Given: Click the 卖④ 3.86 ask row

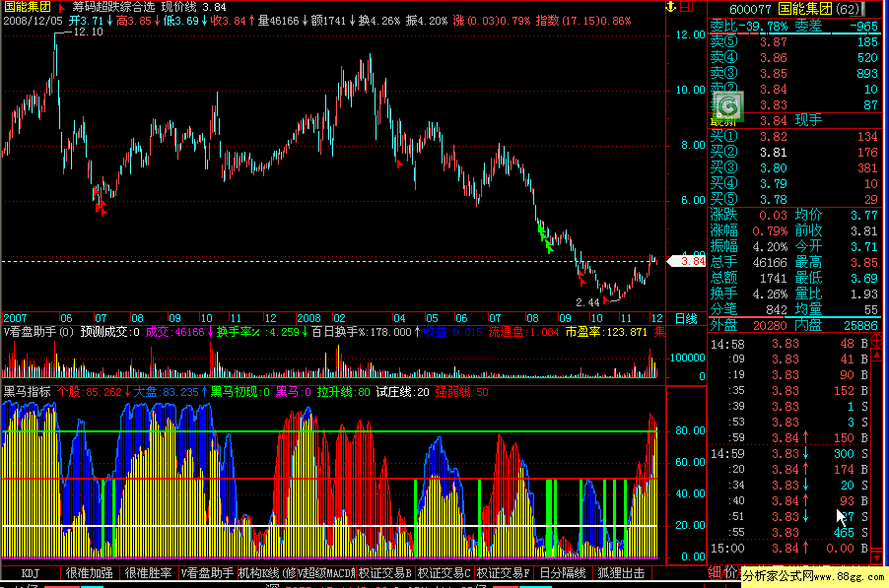Looking at the screenshot, I should pos(793,58).
